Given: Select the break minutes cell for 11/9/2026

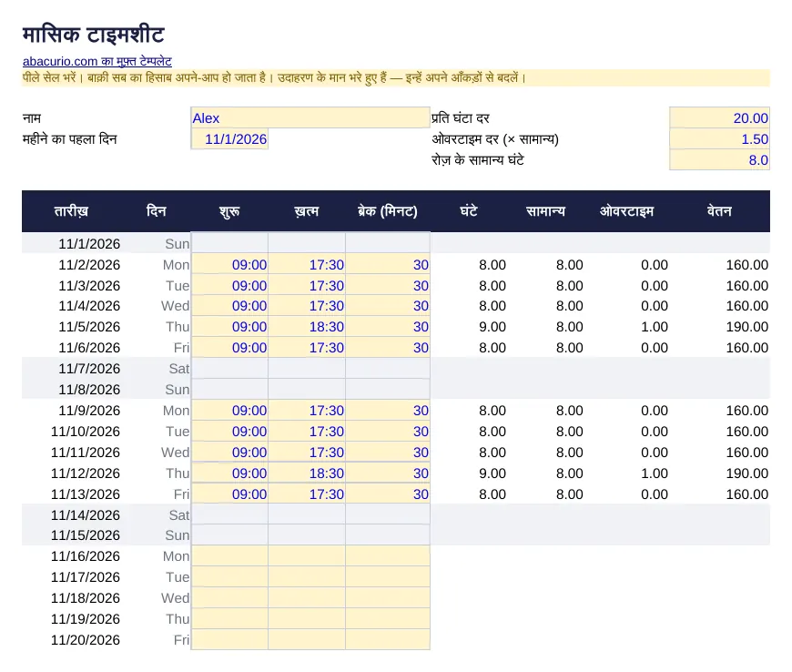Looking at the screenshot, I should click(388, 411).
